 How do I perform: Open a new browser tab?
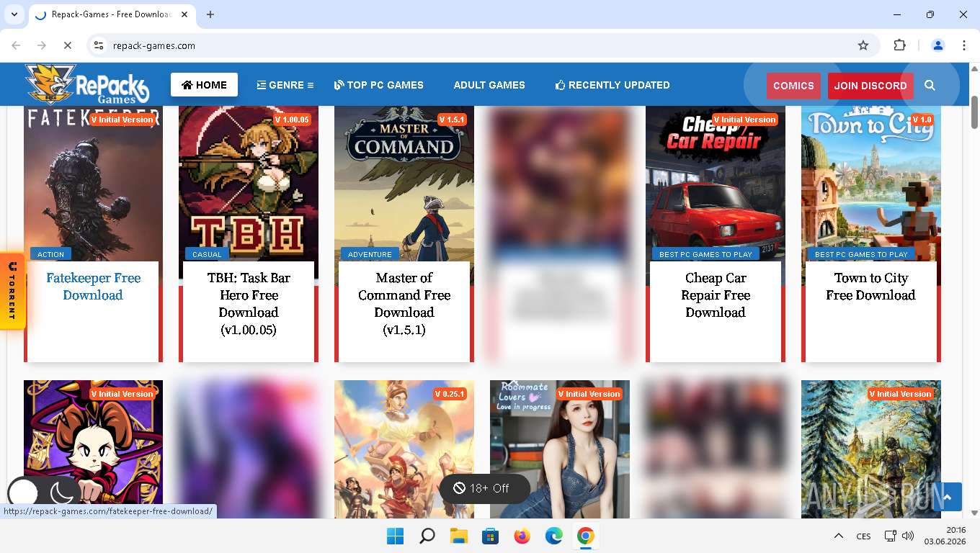point(210,14)
